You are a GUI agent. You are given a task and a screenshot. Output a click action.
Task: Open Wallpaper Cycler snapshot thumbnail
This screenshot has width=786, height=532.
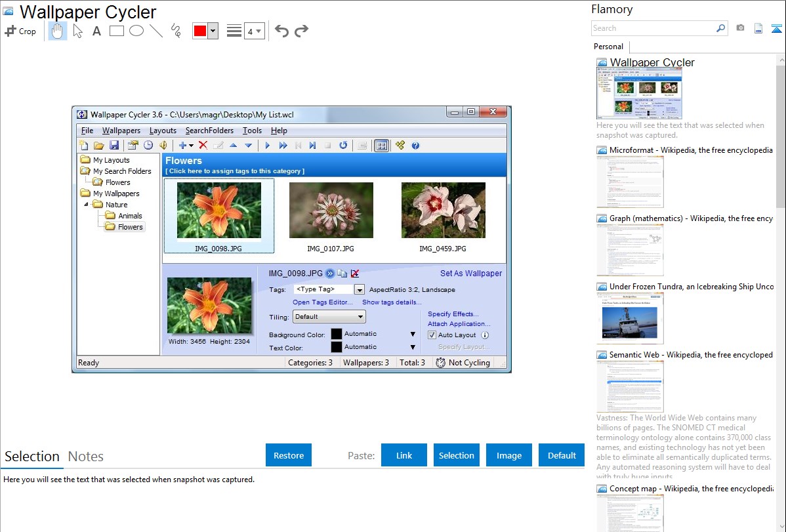(639, 93)
